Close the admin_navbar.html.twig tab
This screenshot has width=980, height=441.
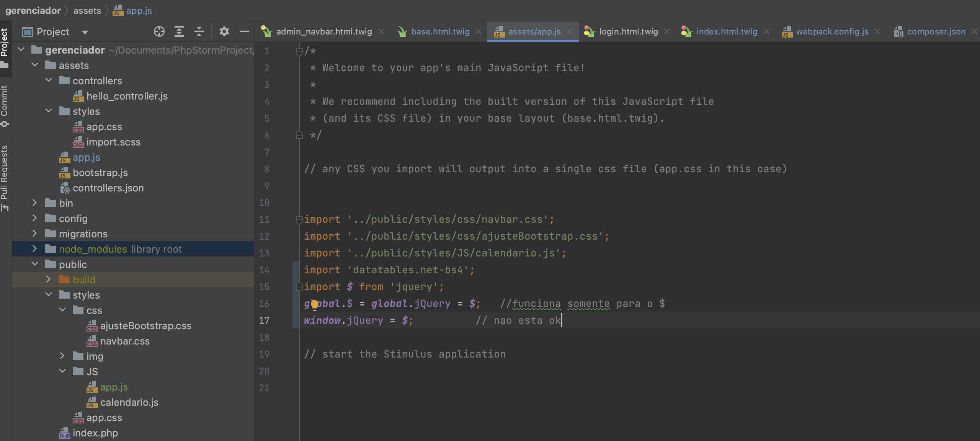381,31
